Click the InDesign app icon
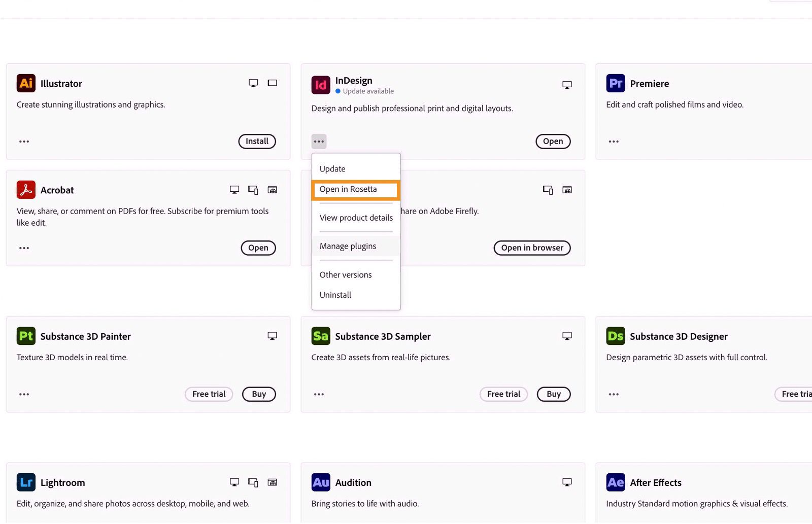This screenshot has height=524, width=812. point(321,85)
